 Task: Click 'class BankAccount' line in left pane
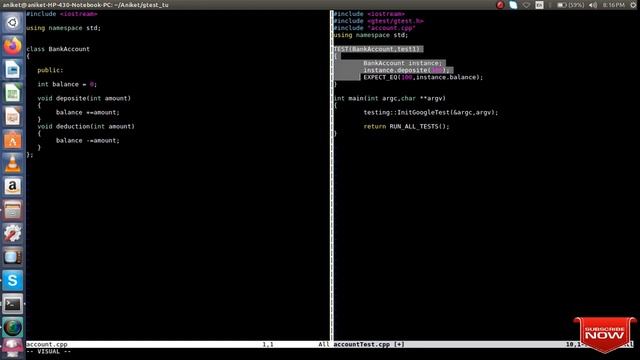tap(58, 49)
